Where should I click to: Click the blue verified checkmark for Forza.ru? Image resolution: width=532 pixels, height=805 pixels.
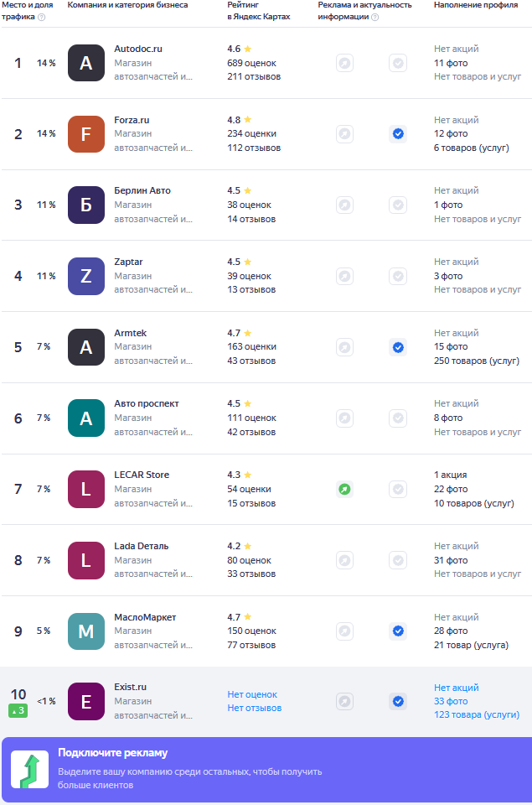pos(398,133)
